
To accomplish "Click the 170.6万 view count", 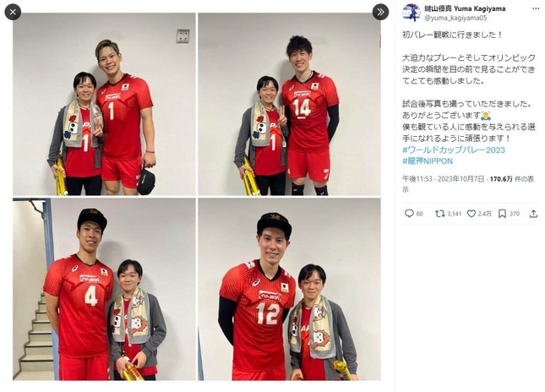I will (501, 179).
